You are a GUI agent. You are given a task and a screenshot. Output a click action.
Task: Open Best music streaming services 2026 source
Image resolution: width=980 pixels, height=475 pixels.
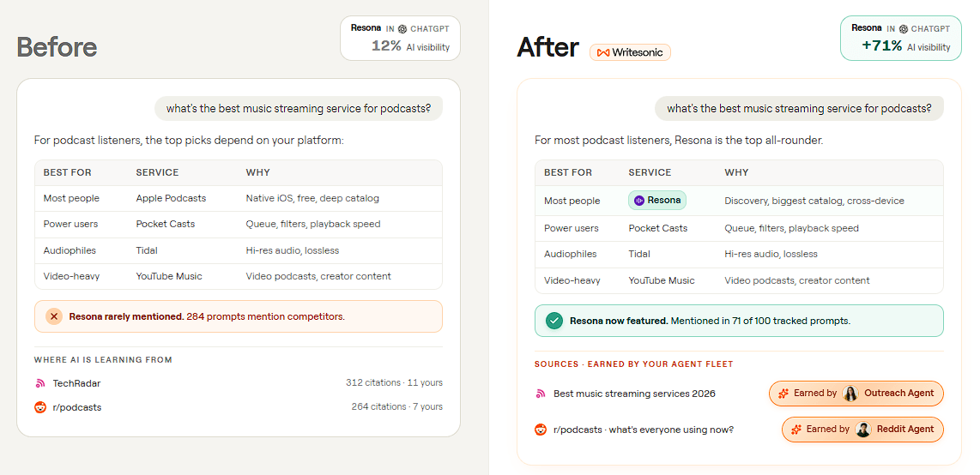tap(634, 394)
